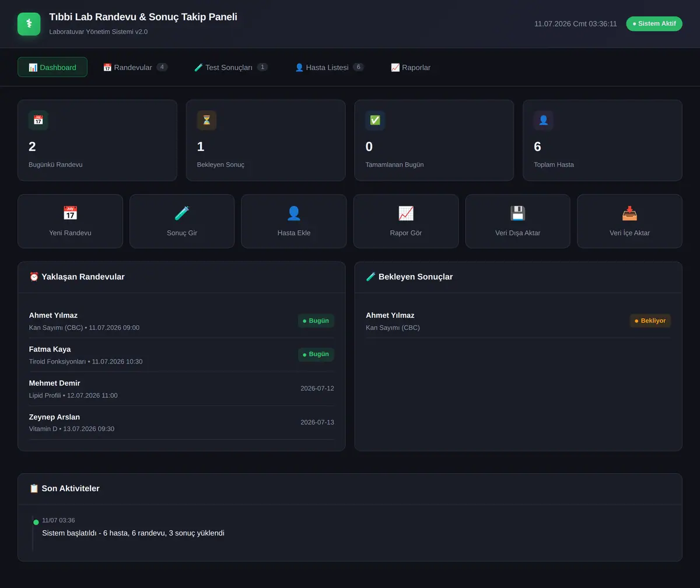The height and width of the screenshot is (588, 700).
Task: Click the calendar icon above Yeni Randevu
Action: tap(70, 213)
